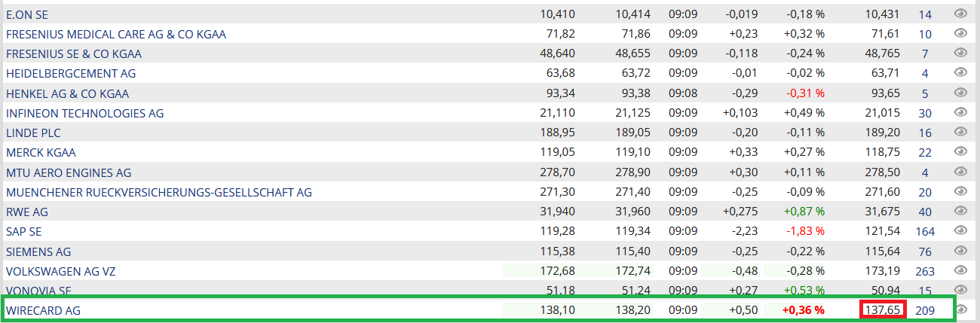Toggle eye icon for MTU Aero Engines AG
This screenshot has width=980, height=323.
[960, 172]
